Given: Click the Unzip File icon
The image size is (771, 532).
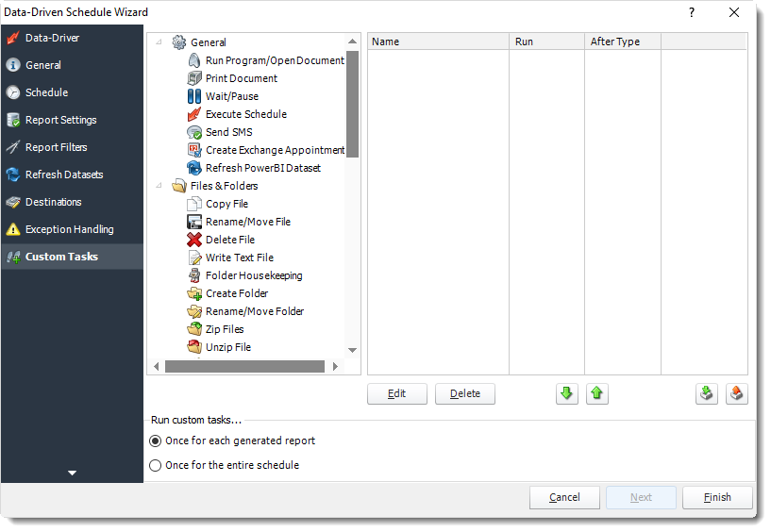Looking at the screenshot, I should pyautogui.click(x=194, y=347).
